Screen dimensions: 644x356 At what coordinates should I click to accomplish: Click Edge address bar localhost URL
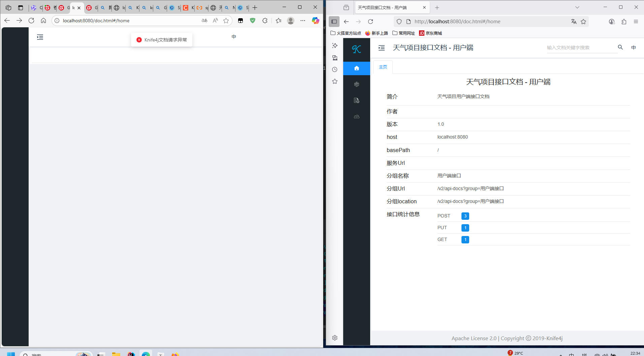pos(96,21)
